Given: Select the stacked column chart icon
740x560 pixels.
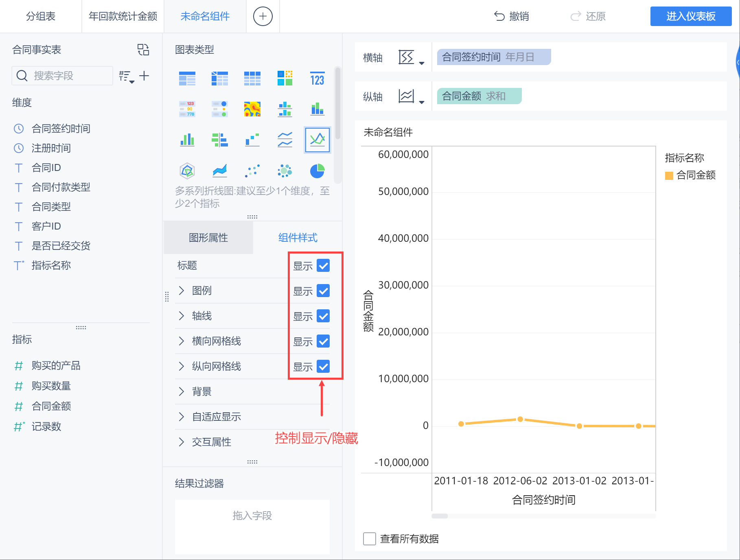Looking at the screenshot, I should pos(317,109).
